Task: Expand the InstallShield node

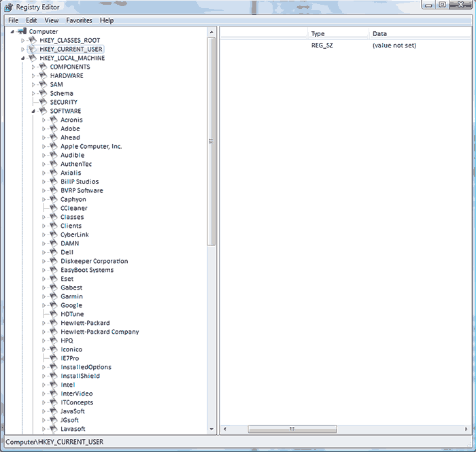Action: point(44,376)
